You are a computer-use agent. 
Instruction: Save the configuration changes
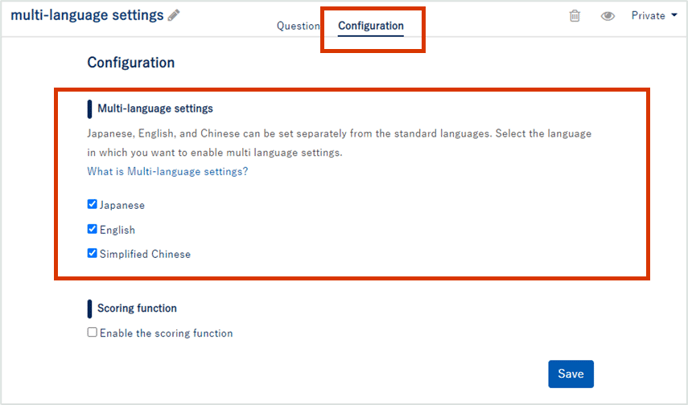tap(570, 374)
